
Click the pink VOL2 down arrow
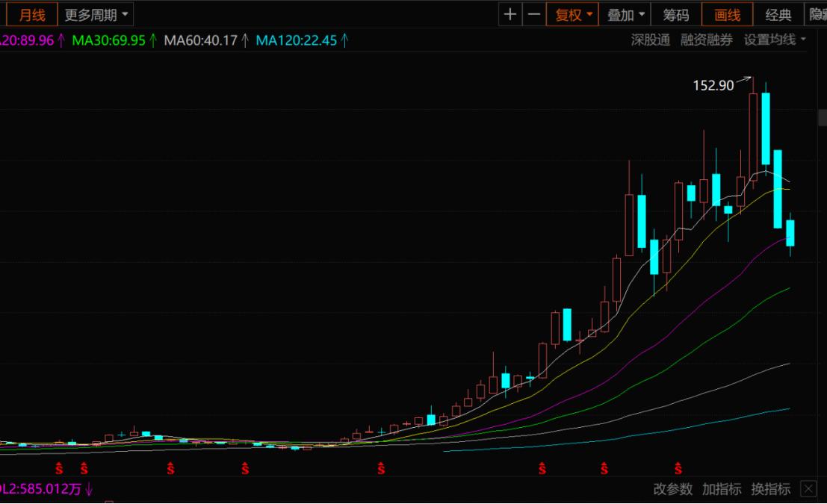(90, 490)
